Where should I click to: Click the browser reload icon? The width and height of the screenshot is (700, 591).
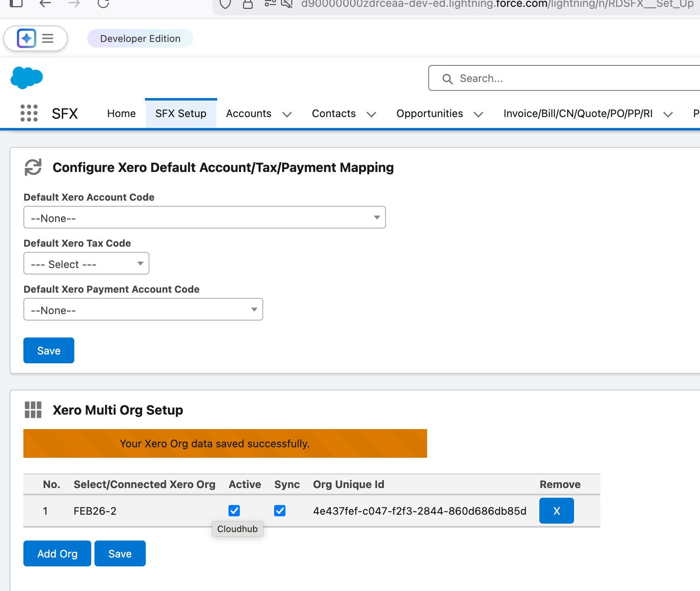[x=103, y=4]
